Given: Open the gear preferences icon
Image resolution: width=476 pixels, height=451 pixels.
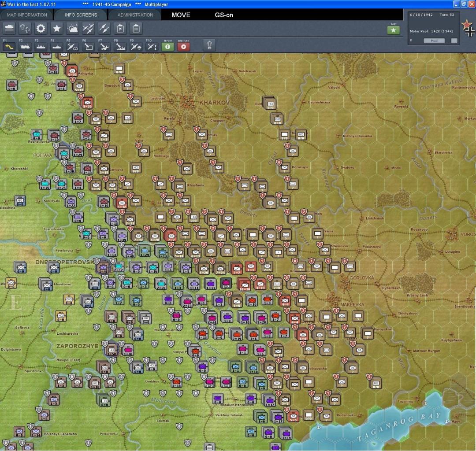Looking at the screenshot, I should coord(41,29).
